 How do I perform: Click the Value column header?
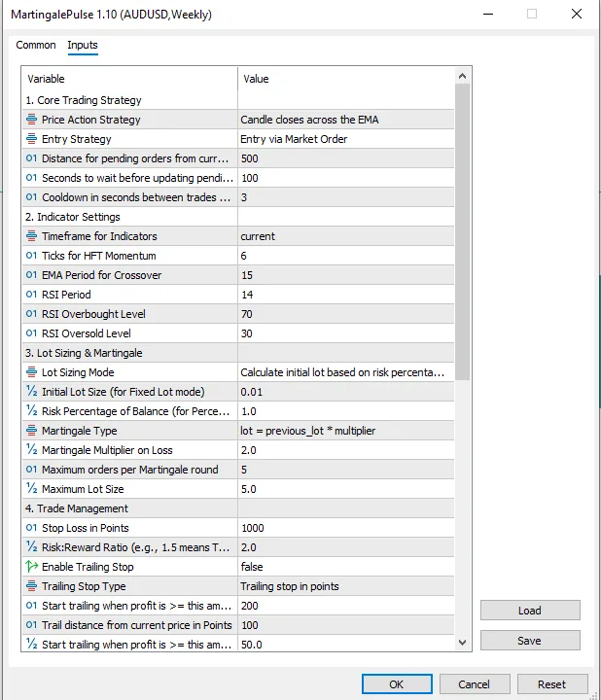click(346, 79)
